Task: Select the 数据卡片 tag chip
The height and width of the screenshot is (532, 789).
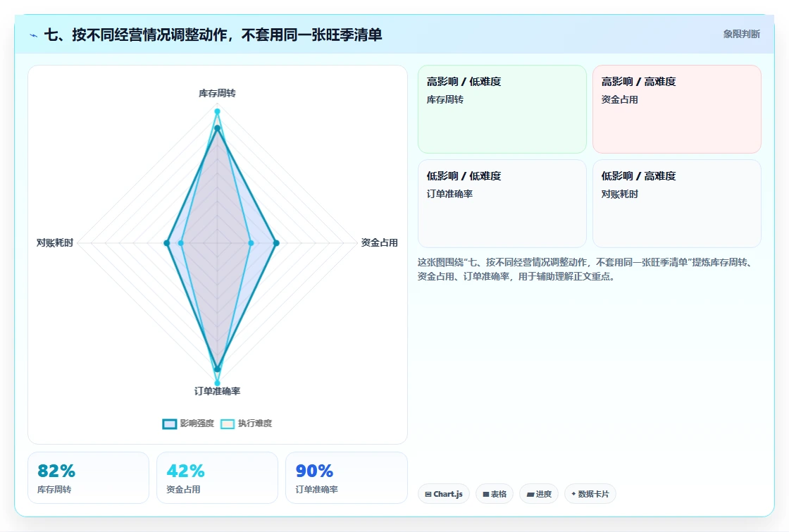Action: tap(590, 494)
